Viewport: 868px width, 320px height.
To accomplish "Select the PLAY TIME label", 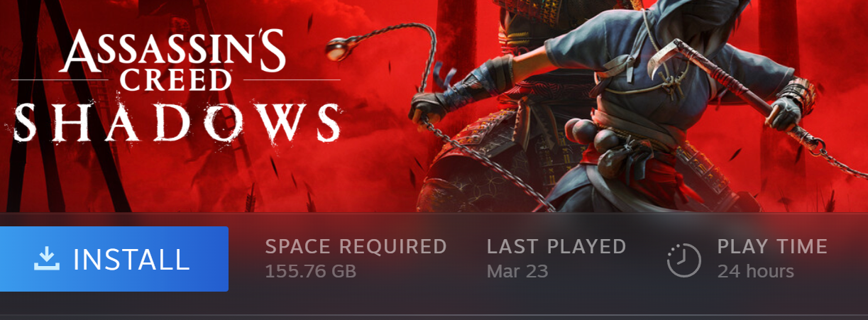I will (x=772, y=247).
